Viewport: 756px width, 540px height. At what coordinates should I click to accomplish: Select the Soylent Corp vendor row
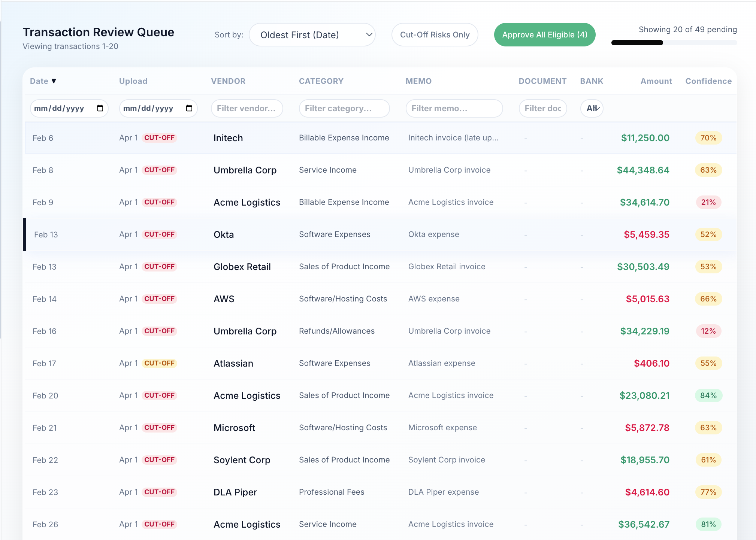380,460
